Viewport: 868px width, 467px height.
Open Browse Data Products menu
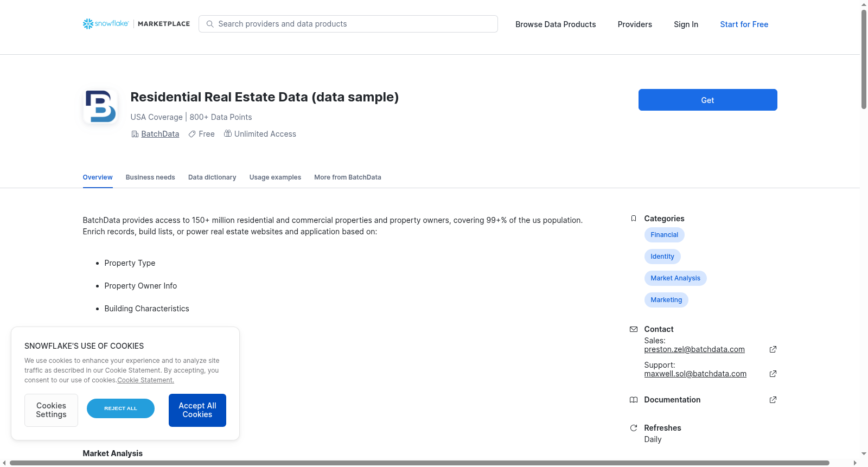(556, 24)
